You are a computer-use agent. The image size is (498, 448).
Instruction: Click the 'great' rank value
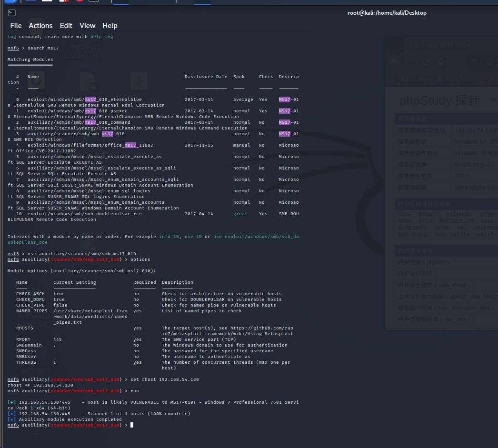click(240, 214)
